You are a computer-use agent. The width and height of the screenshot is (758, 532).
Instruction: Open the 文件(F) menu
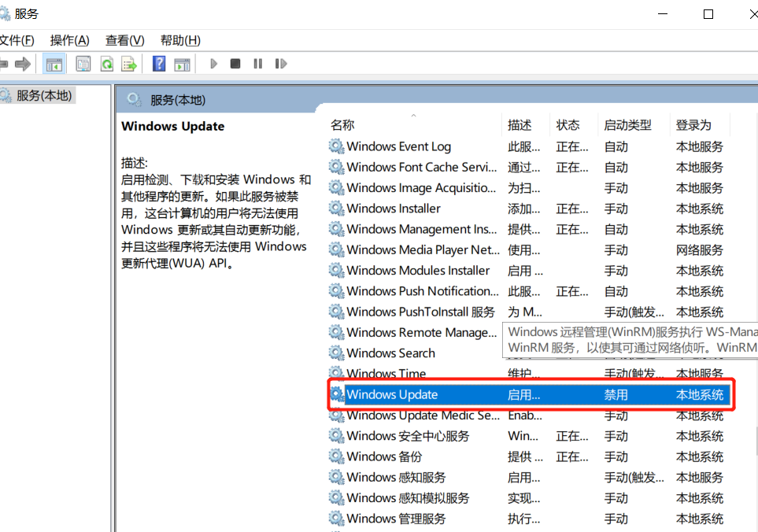pos(17,40)
